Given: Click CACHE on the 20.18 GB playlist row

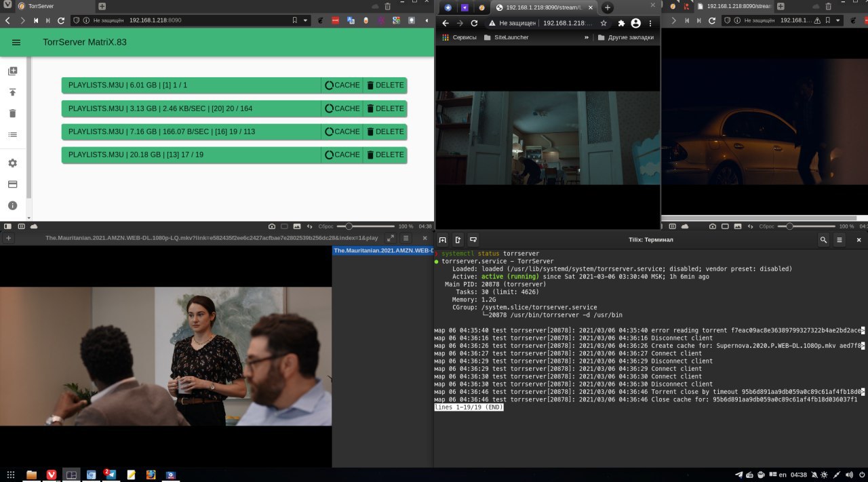Looking at the screenshot, I should [342, 155].
